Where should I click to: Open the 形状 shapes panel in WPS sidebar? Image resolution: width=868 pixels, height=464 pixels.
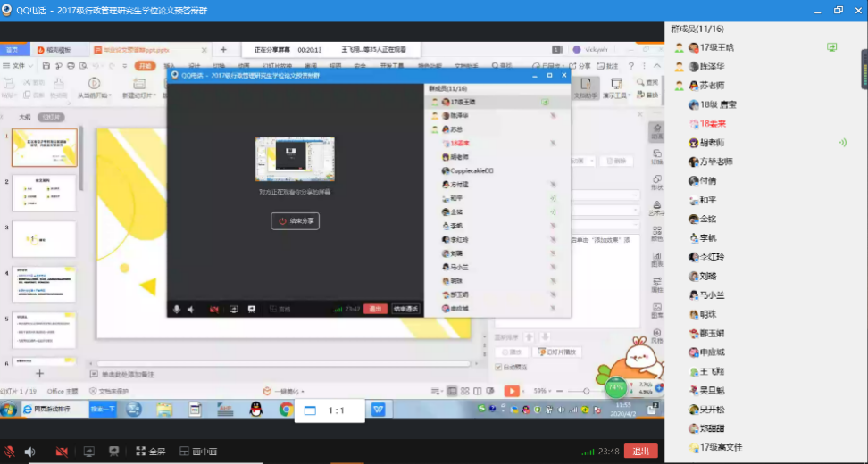[x=656, y=183]
